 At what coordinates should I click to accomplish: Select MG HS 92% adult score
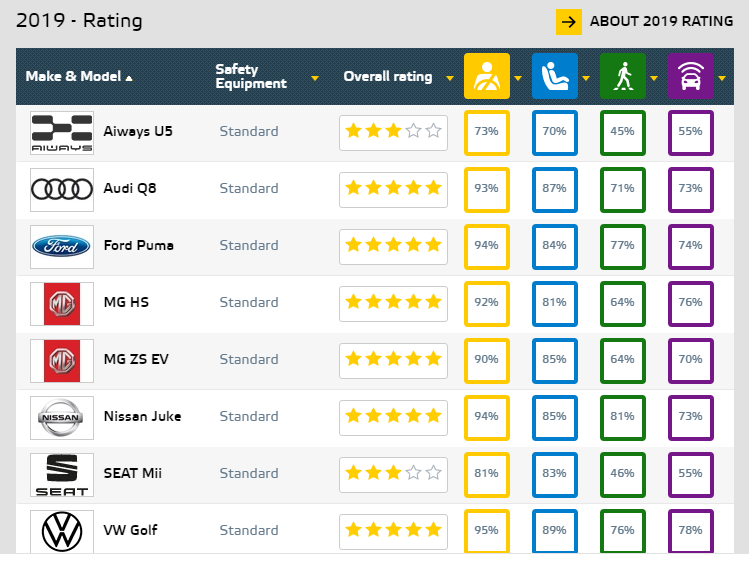point(487,304)
